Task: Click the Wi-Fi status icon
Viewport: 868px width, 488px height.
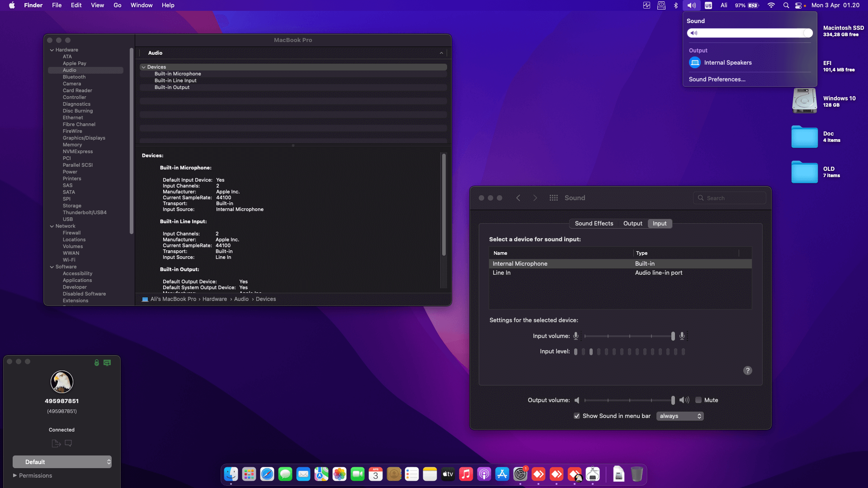Action: pos(771,5)
